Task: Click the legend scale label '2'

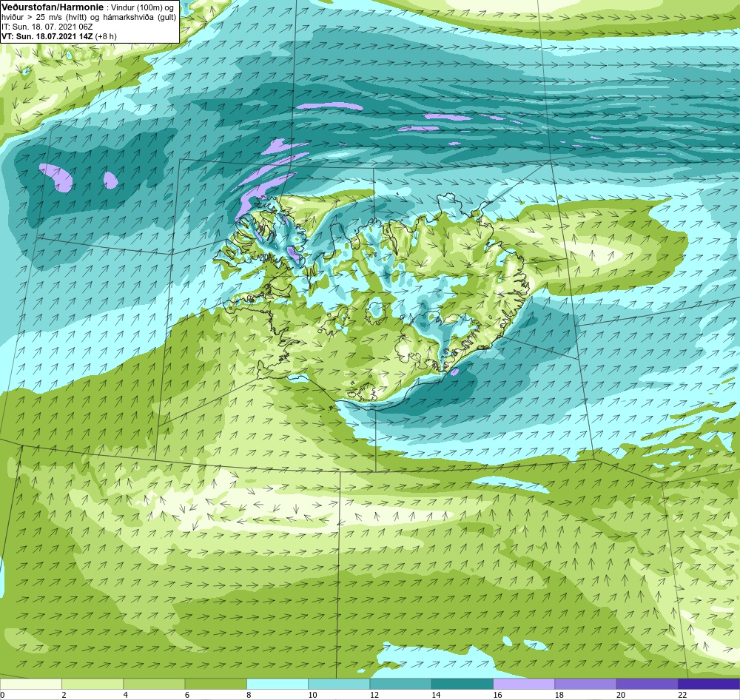Action: tap(64, 695)
